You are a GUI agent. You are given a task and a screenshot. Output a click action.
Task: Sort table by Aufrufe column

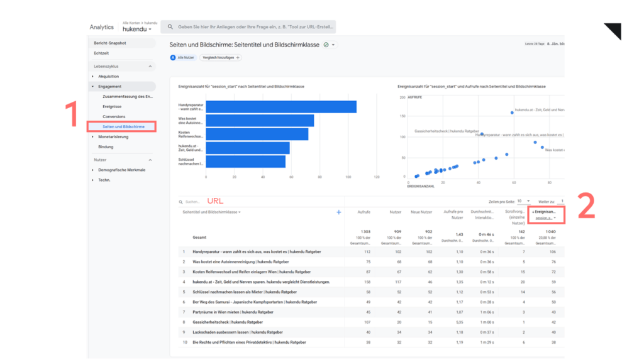click(x=364, y=212)
